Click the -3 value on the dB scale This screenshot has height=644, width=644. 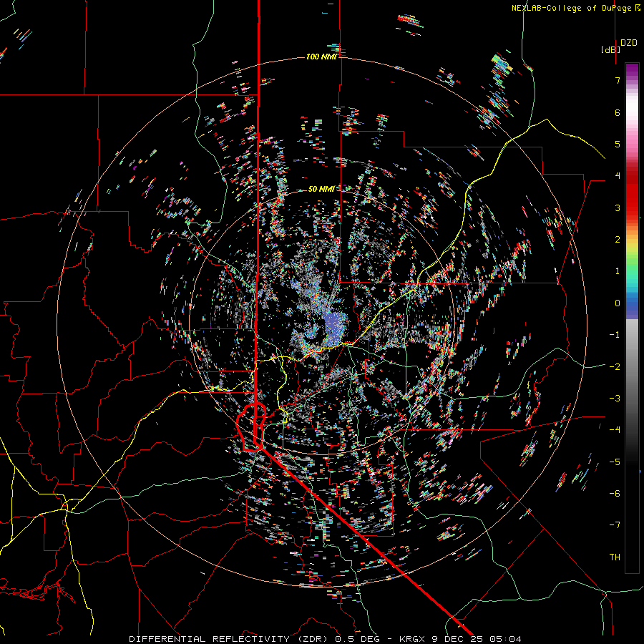pos(615,399)
